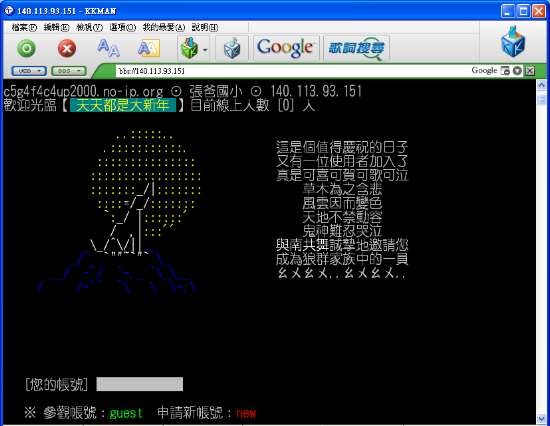Open the font color highlight tool
The image size is (550, 426).
point(149,48)
